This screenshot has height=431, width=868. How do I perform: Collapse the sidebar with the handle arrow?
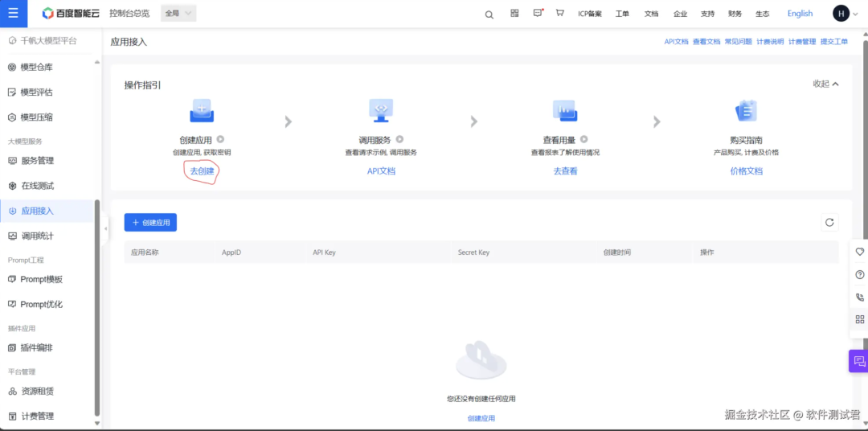(x=105, y=228)
